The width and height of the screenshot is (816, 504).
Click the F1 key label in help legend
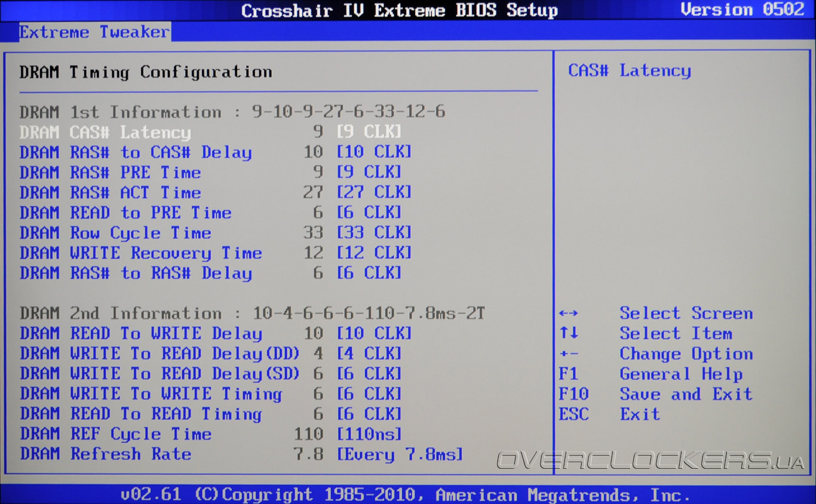pos(569,374)
